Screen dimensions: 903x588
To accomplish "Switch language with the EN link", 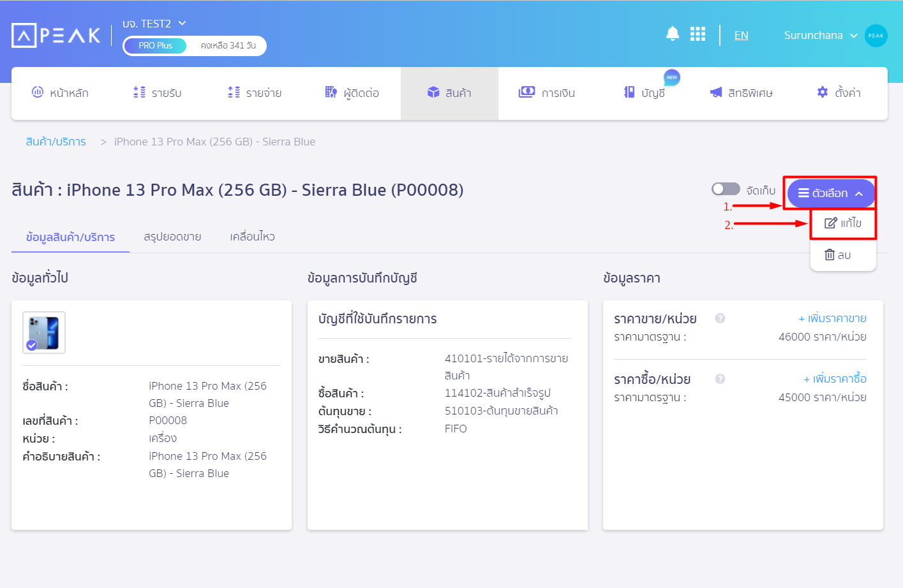I will coord(741,35).
